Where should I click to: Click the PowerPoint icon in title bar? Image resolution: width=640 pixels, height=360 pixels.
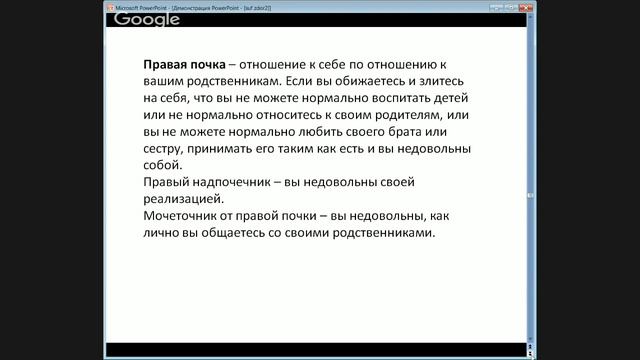pos(110,8)
